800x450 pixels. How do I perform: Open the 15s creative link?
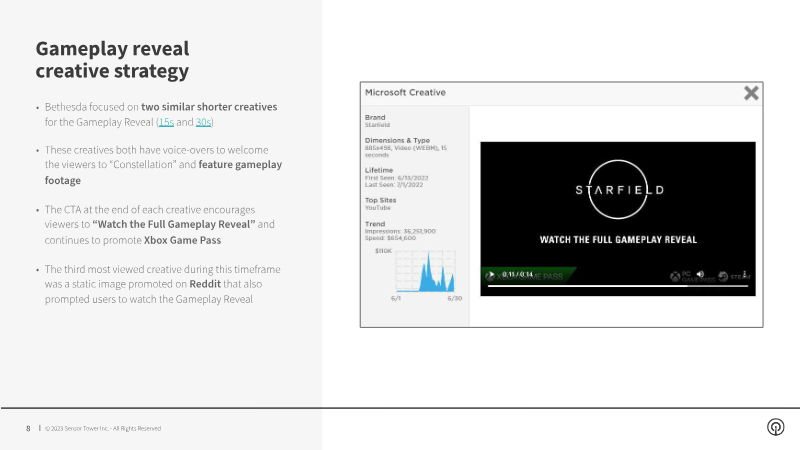pyautogui.click(x=165, y=121)
